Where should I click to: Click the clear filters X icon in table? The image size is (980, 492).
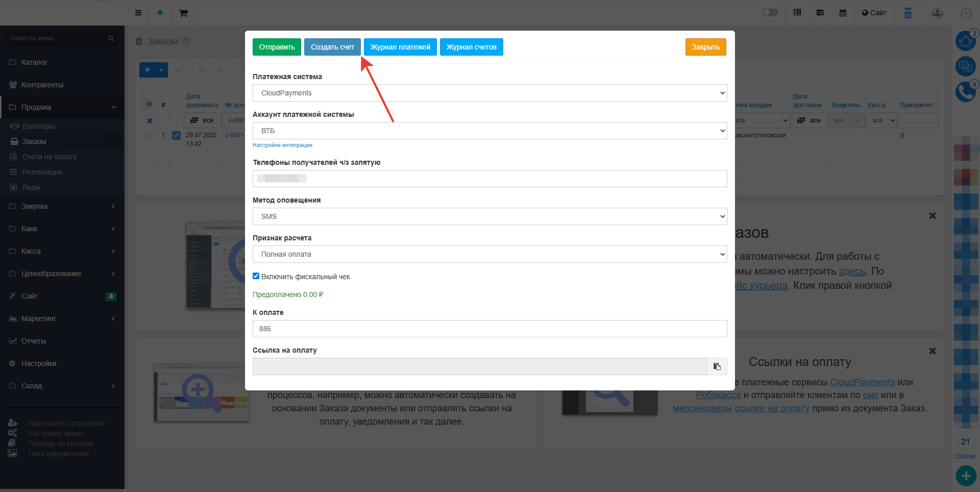point(150,121)
